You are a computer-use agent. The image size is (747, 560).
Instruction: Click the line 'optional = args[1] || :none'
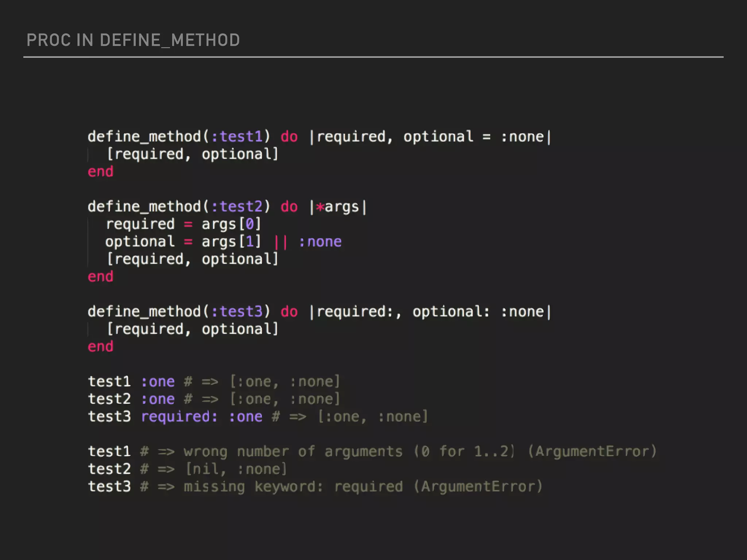(223, 242)
